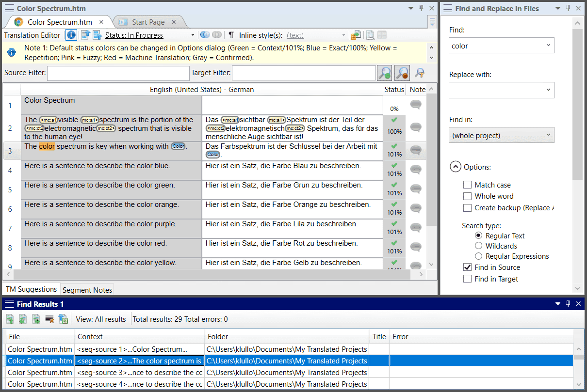Screen dimensions: 587x392
Task: Select Wildcards search type
Action: (x=479, y=246)
